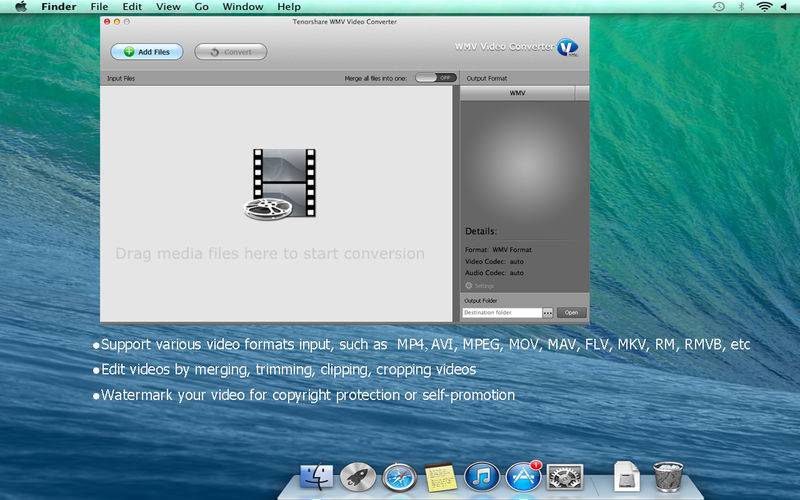Open the Finder menu in menu bar

point(59,7)
